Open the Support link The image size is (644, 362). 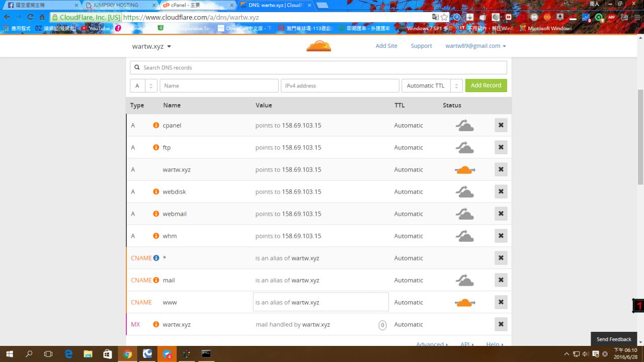tap(421, 46)
